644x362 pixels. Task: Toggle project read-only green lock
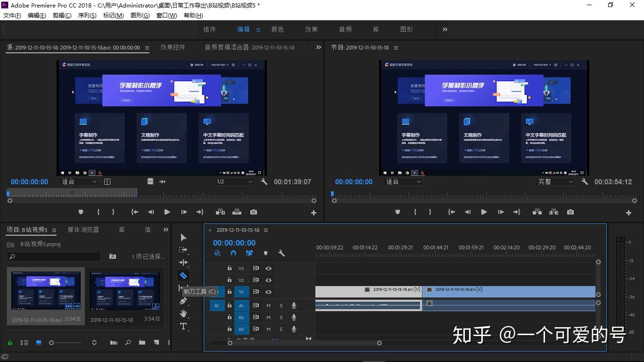[10, 343]
